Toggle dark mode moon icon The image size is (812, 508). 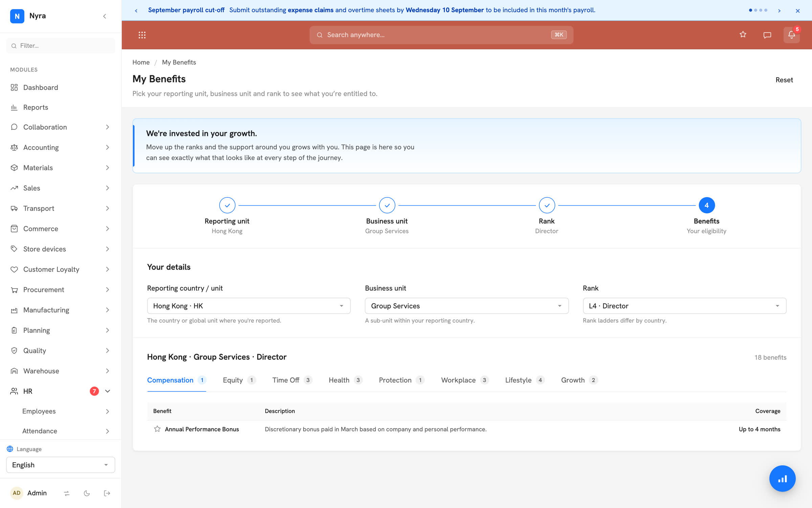(87, 493)
